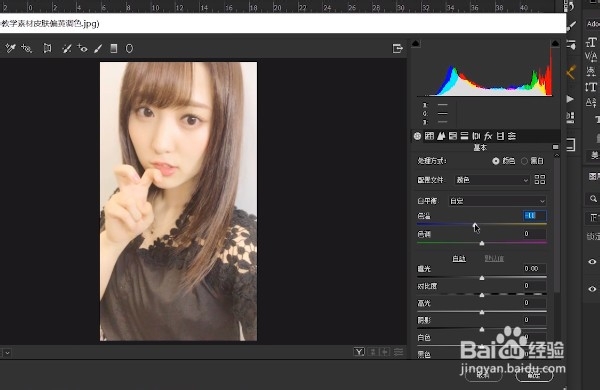Click the scroll-up arrow of adjustments panel
This screenshot has width=600, height=390.
click(557, 155)
